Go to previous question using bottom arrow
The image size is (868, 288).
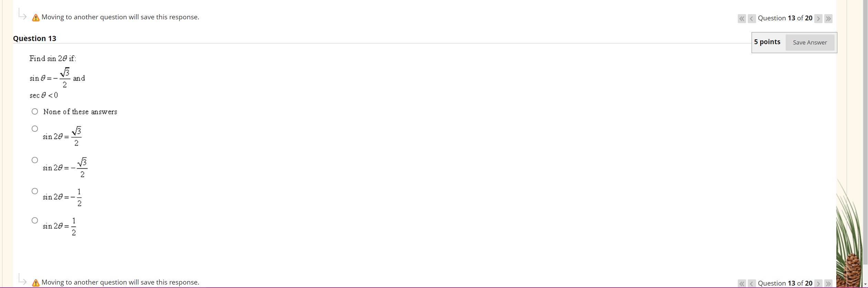tap(752, 284)
